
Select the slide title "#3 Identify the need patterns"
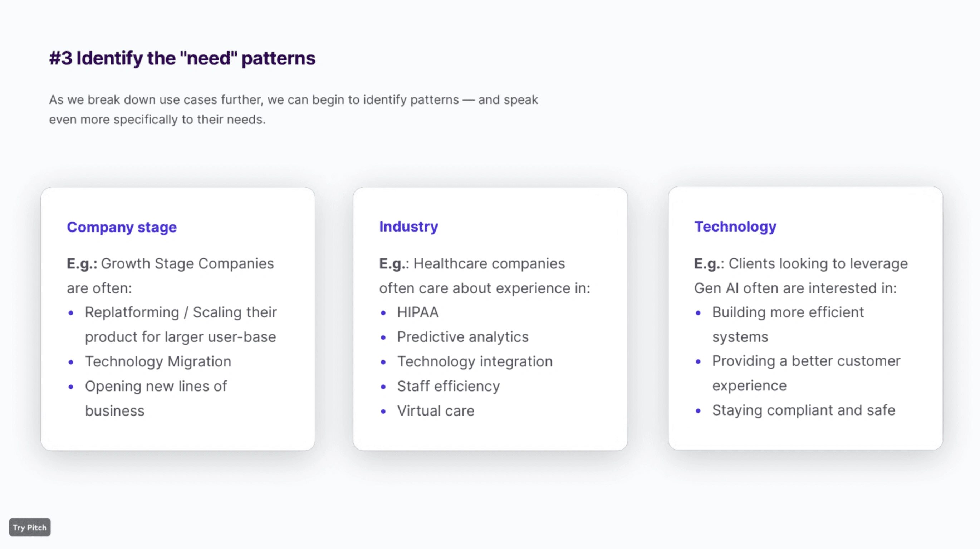click(182, 58)
